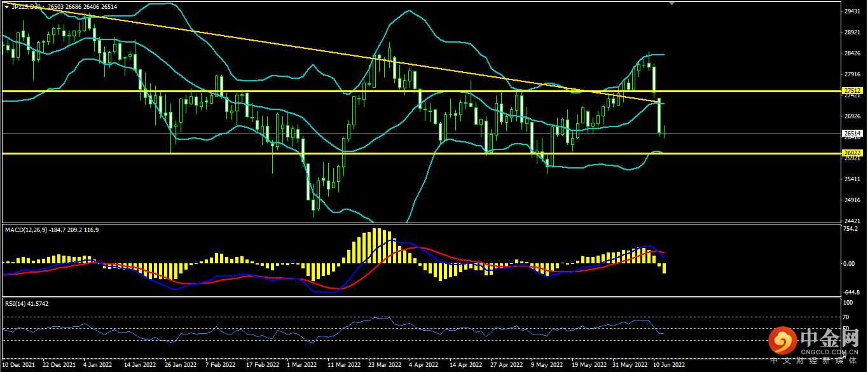Click MACD scale value -644.8

pos(851,293)
